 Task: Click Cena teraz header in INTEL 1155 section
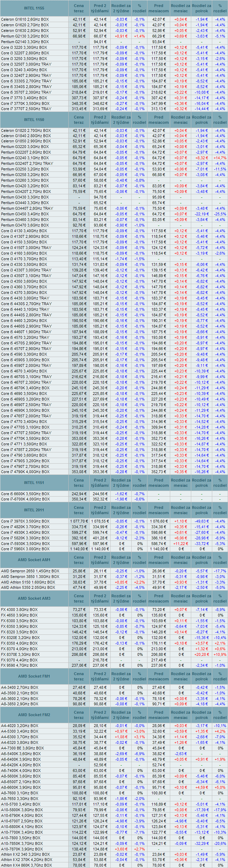[x=79, y=8]
